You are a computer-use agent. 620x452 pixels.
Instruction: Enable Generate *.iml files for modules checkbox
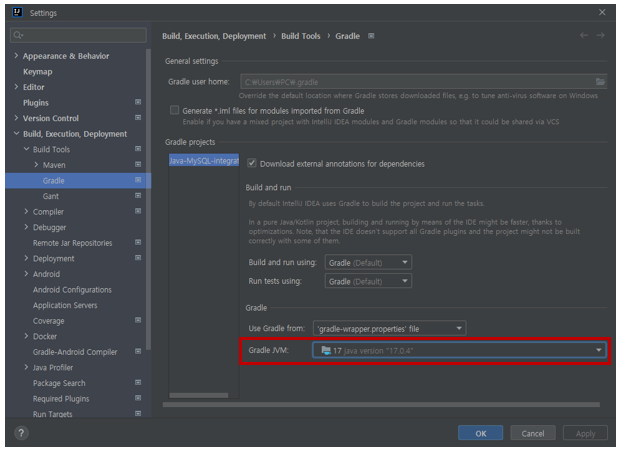tap(174, 110)
